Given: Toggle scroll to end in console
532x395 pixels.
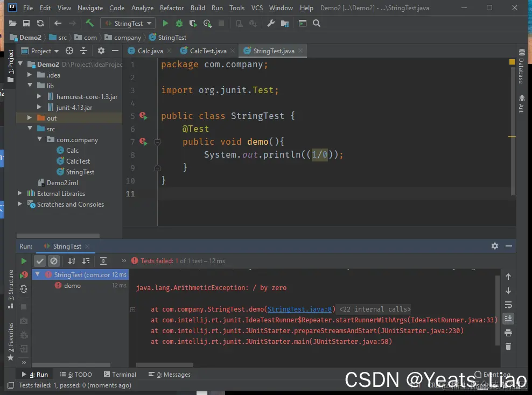Looking at the screenshot, I should tap(508, 319).
